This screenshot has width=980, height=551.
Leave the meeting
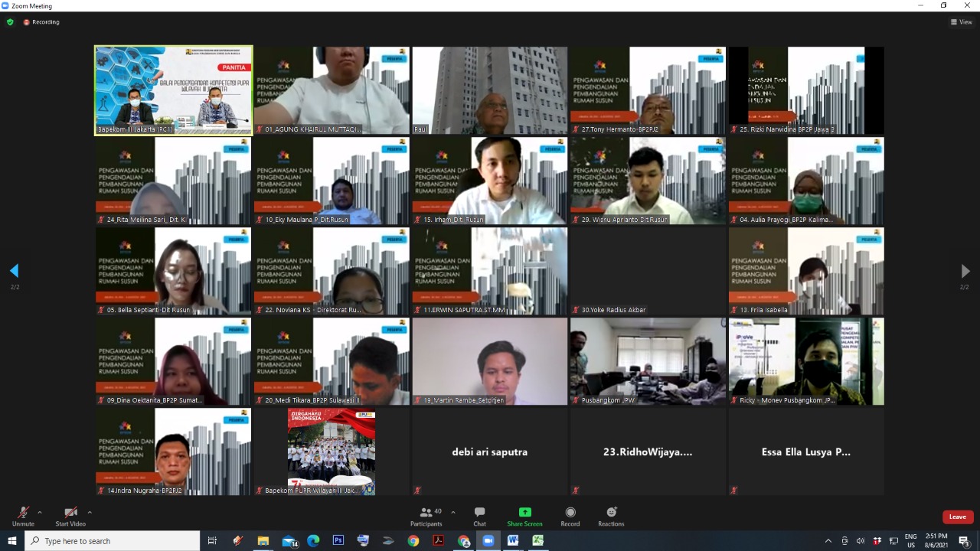(958, 517)
